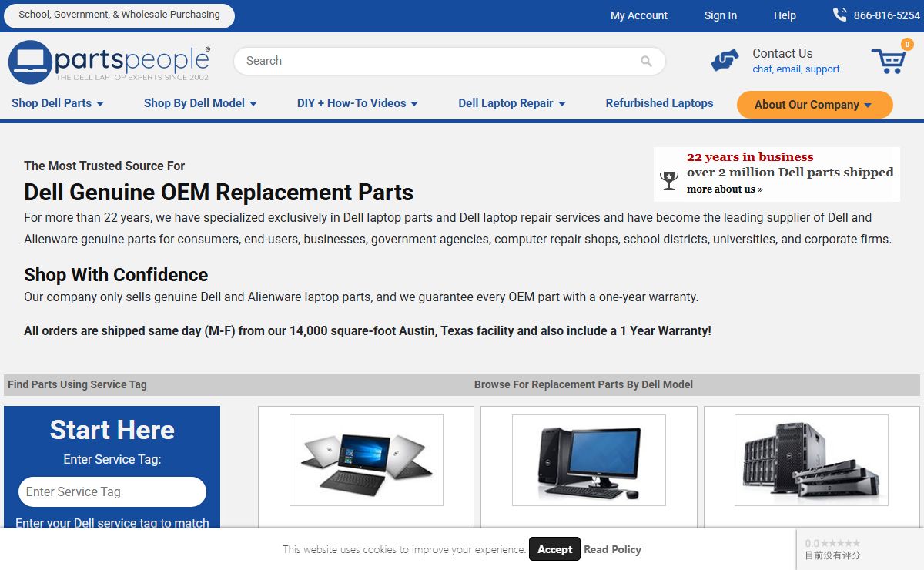
Task: Open the Read Policy link
Action: [x=612, y=549]
